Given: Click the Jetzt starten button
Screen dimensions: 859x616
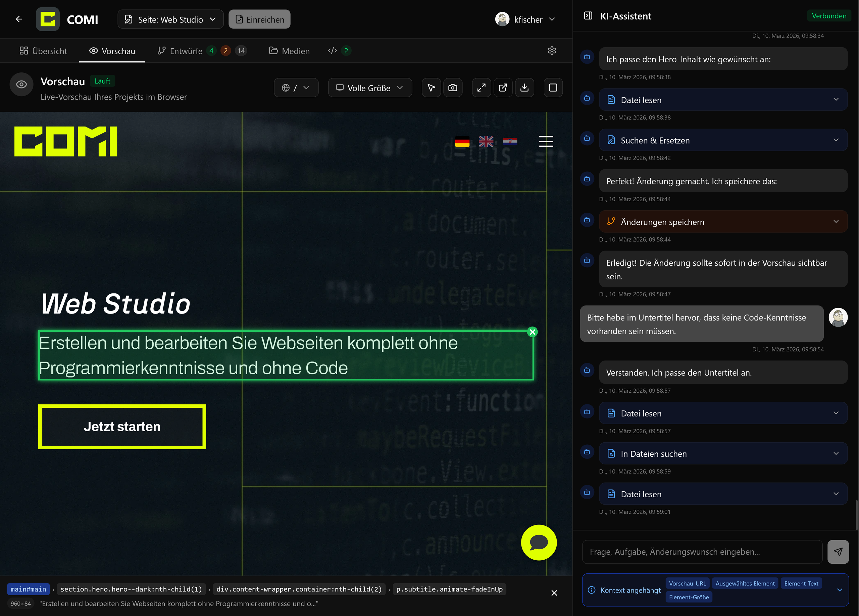Looking at the screenshot, I should pos(122,427).
